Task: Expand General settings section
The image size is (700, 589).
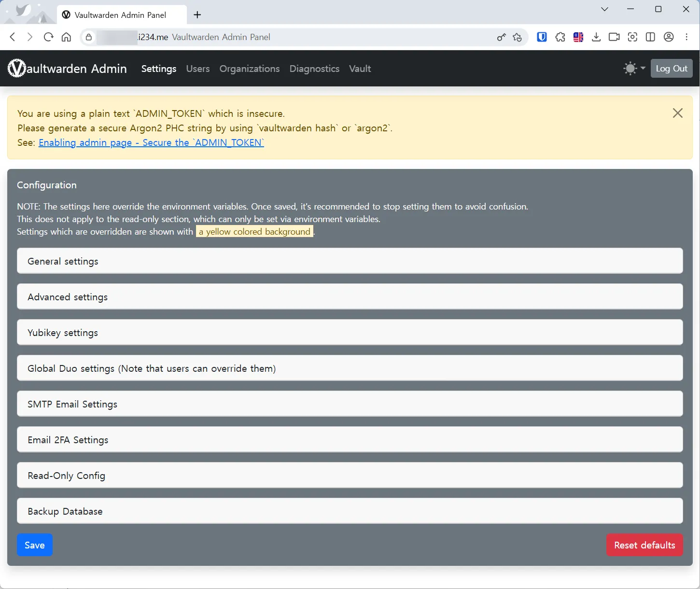Action: pyautogui.click(x=350, y=261)
